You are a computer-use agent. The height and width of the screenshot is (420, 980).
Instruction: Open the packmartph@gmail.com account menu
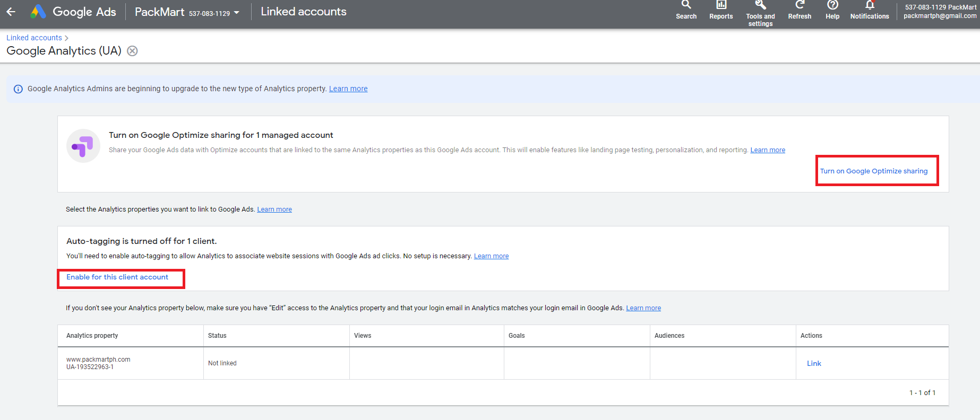940,12
